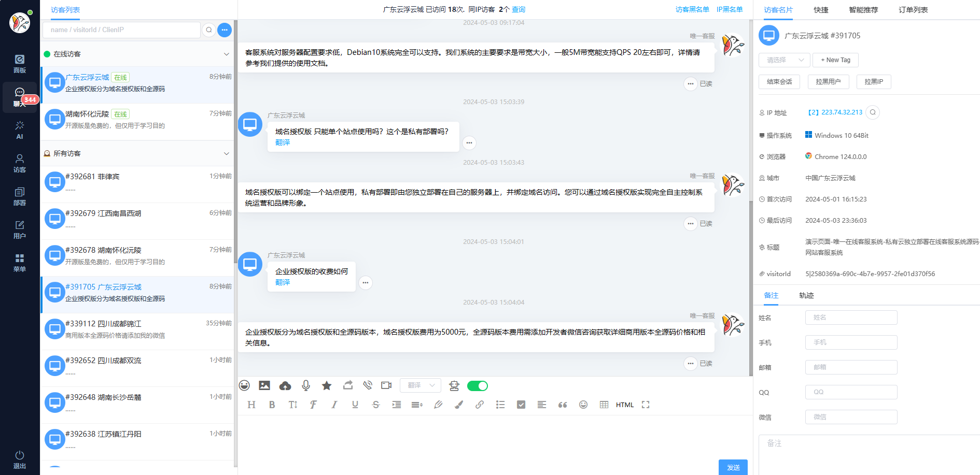
Task: Open options for 域名授权版可以绑定 reply
Action: [691, 223]
